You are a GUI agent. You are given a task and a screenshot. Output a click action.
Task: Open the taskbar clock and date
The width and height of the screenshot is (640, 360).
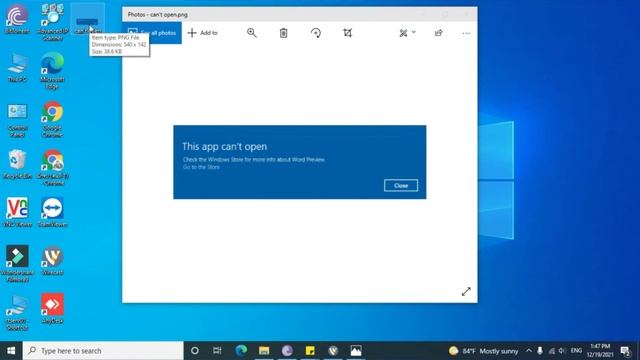600,351
